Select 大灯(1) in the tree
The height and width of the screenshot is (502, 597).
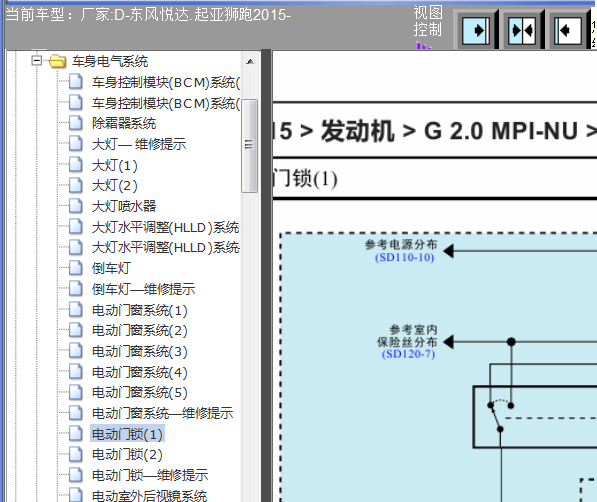pos(114,165)
